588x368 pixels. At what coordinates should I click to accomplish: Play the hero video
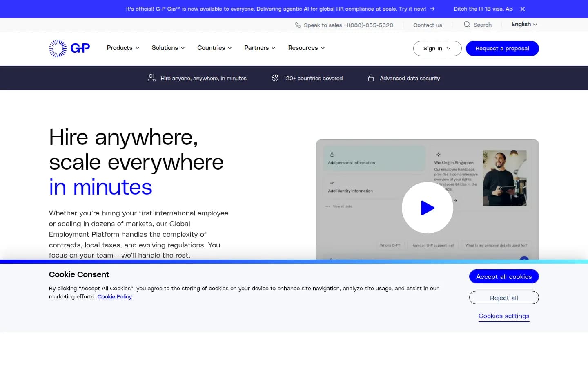[x=428, y=208]
